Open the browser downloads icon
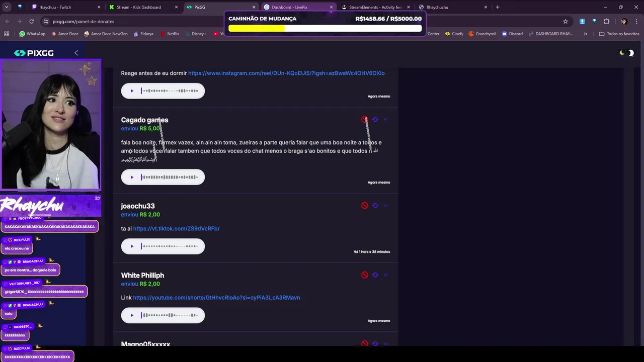644x362 pixels. tap(582, 22)
